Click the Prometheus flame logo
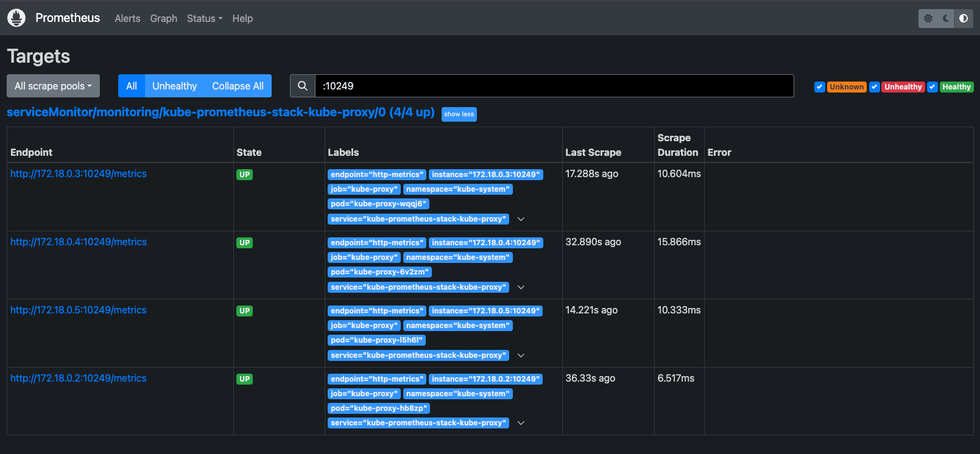This screenshot has height=454, width=980. pos(16,18)
